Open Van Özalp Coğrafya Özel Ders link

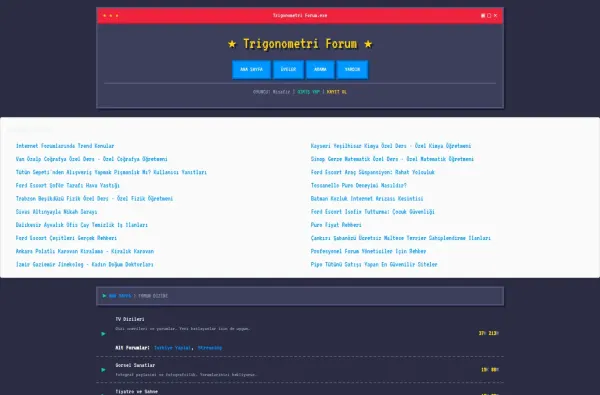pos(91,159)
